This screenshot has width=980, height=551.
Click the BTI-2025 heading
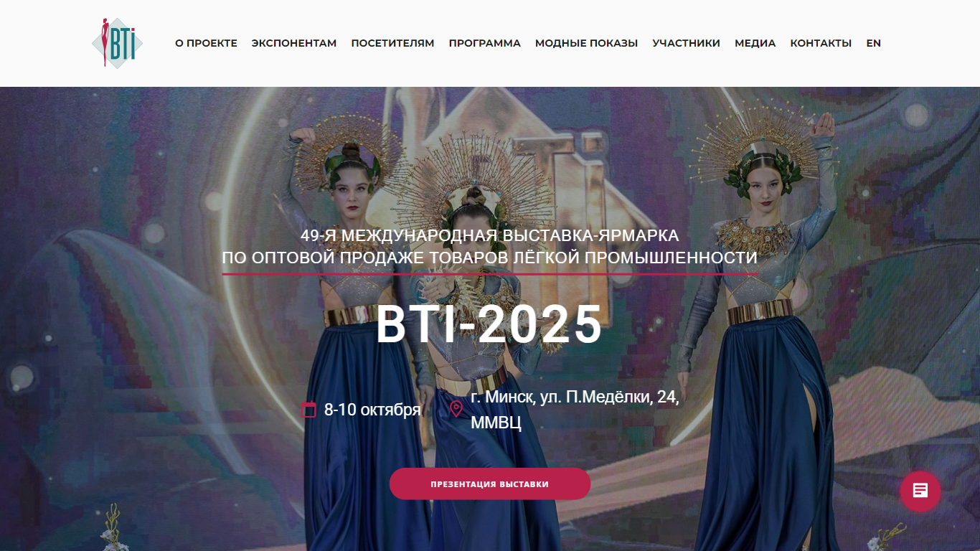point(489,324)
